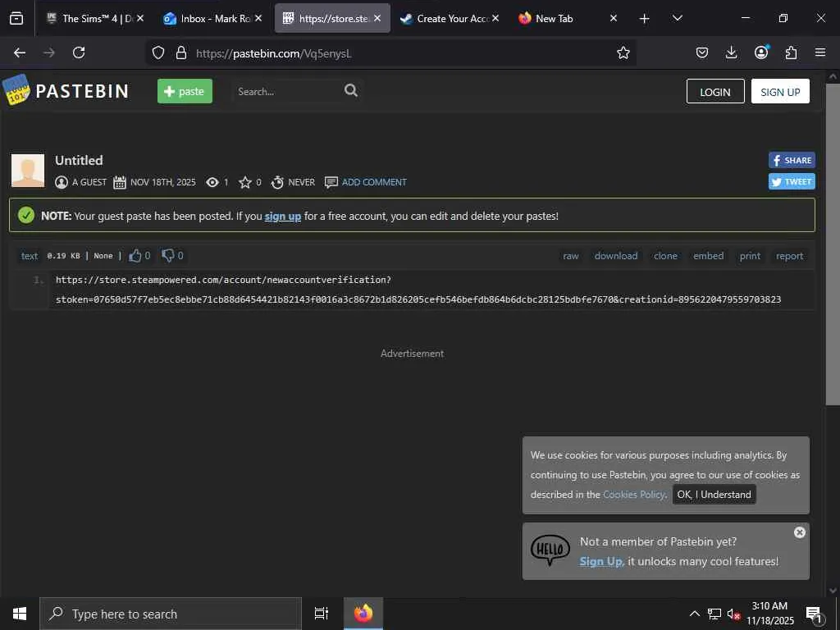The width and height of the screenshot is (840, 630).
Task: Open the Firefox hamburger menu
Action: (820, 52)
